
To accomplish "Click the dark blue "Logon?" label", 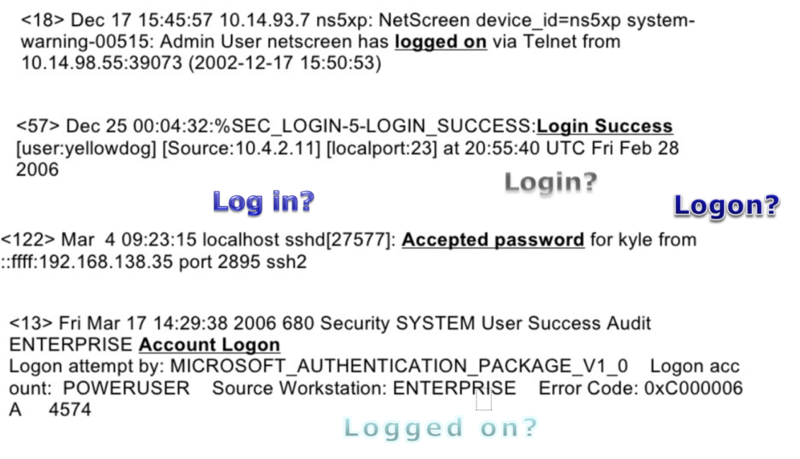I will pyautogui.click(x=725, y=206).
